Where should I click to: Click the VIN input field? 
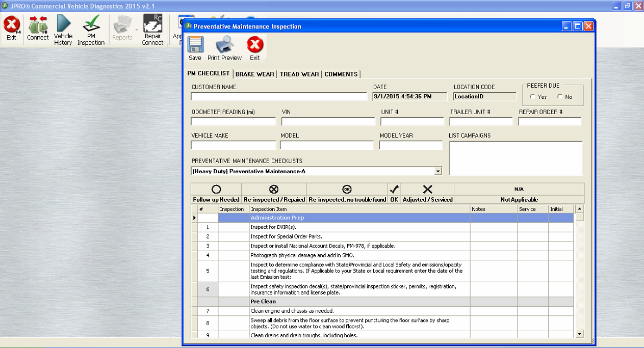point(328,121)
